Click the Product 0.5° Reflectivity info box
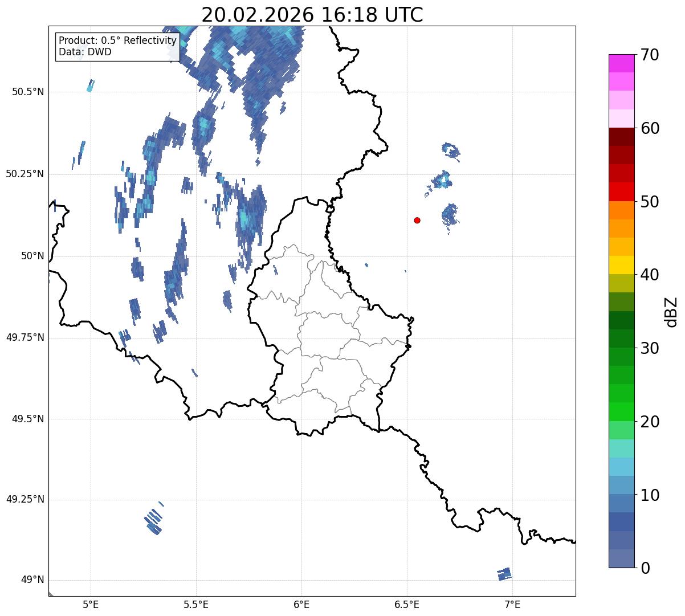Screen dimensions: 685x616 117,46
